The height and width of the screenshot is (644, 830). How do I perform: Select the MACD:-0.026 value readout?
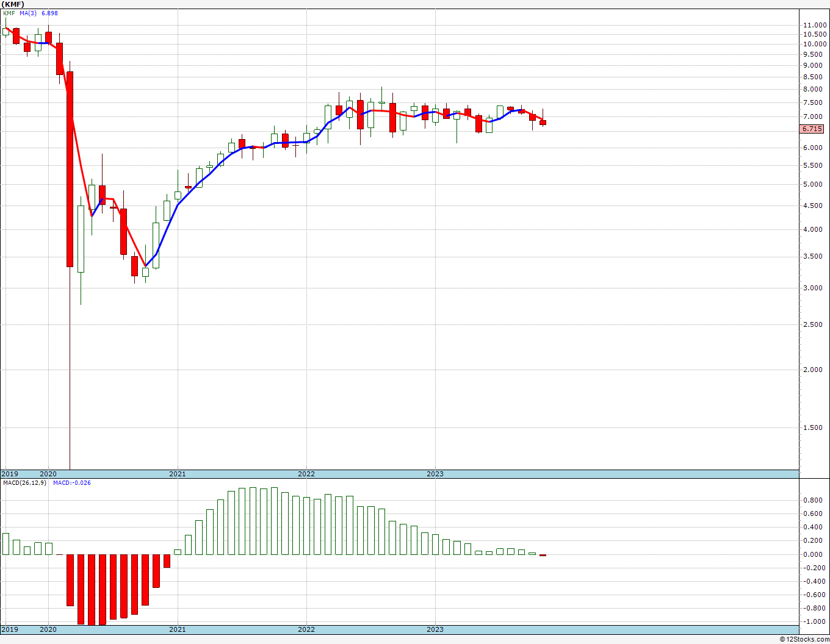pyautogui.click(x=72, y=483)
